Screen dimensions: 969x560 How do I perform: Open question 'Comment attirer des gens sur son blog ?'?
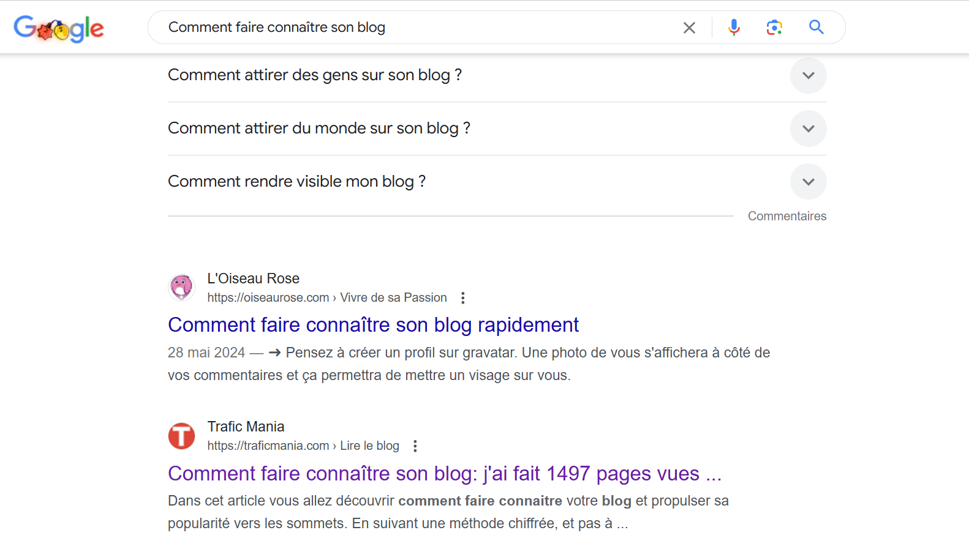315,75
